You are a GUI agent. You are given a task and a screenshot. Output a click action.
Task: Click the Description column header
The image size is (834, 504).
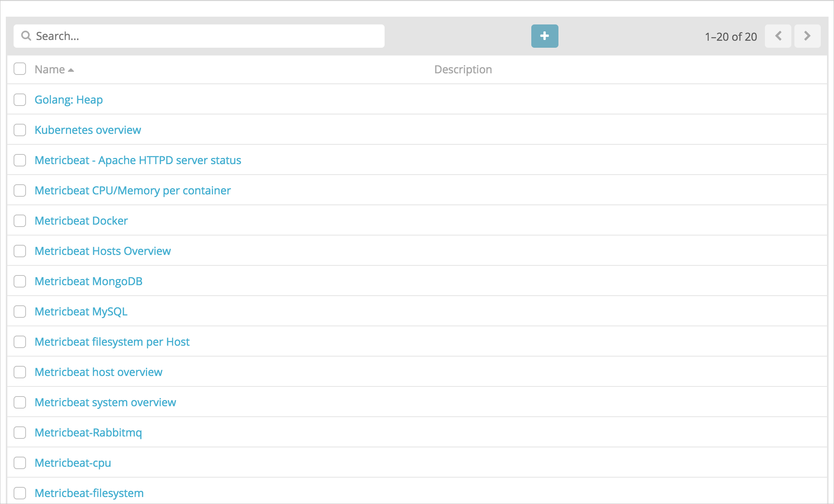(x=463, y=69)
